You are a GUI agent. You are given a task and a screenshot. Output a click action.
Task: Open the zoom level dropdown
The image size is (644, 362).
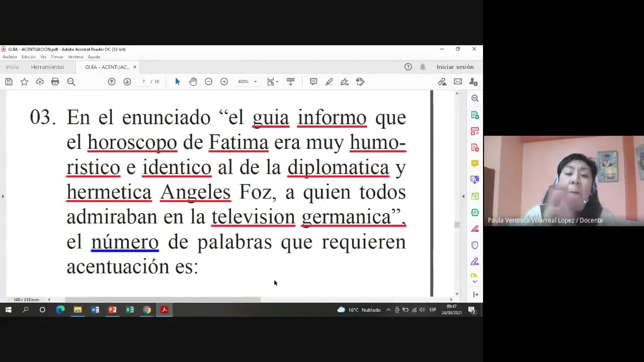pos(255,81)
